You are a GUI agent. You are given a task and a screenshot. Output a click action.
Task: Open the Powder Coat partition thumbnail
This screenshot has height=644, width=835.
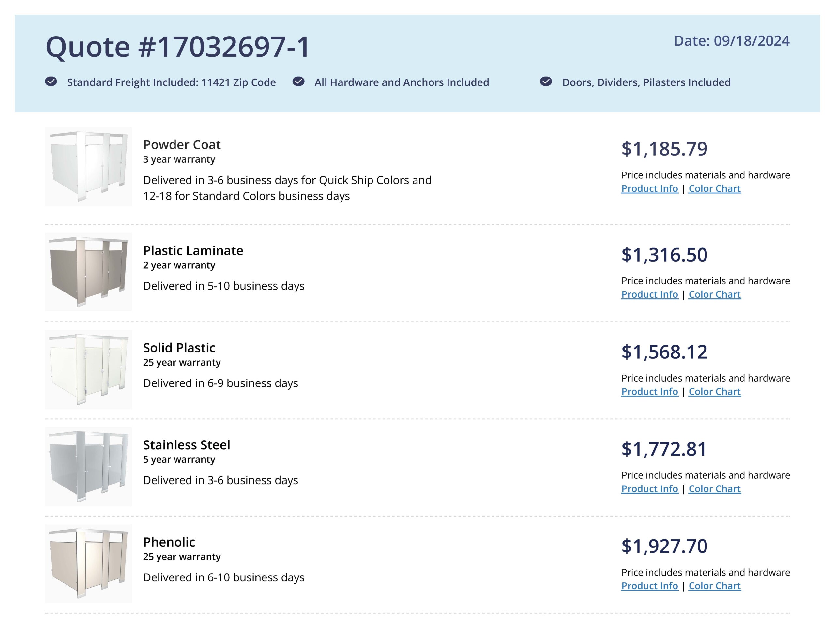pyautogui.click(x=88, y=167)
